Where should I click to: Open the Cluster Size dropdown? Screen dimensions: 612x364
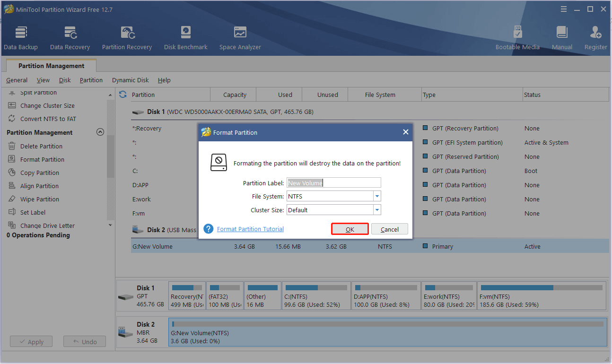click(377, 210)
